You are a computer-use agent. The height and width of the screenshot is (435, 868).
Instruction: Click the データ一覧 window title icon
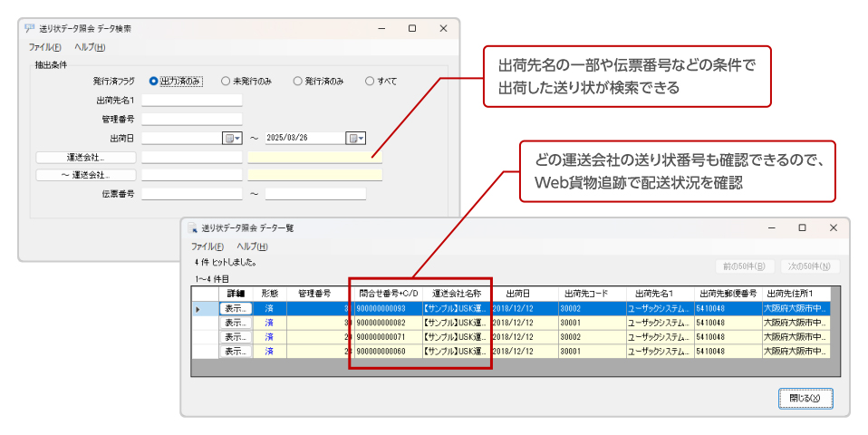pos(192,228)
